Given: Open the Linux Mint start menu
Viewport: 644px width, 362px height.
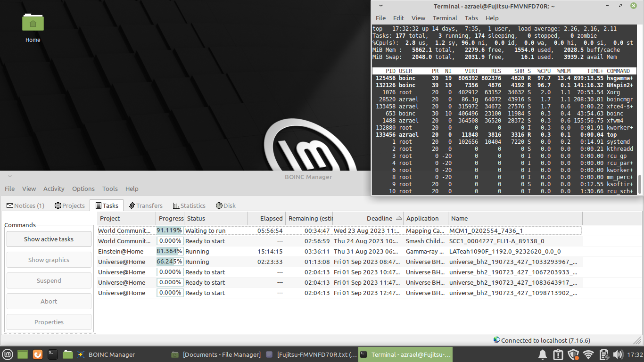Looking at the screenshot, I should click(x=8, y=354).
